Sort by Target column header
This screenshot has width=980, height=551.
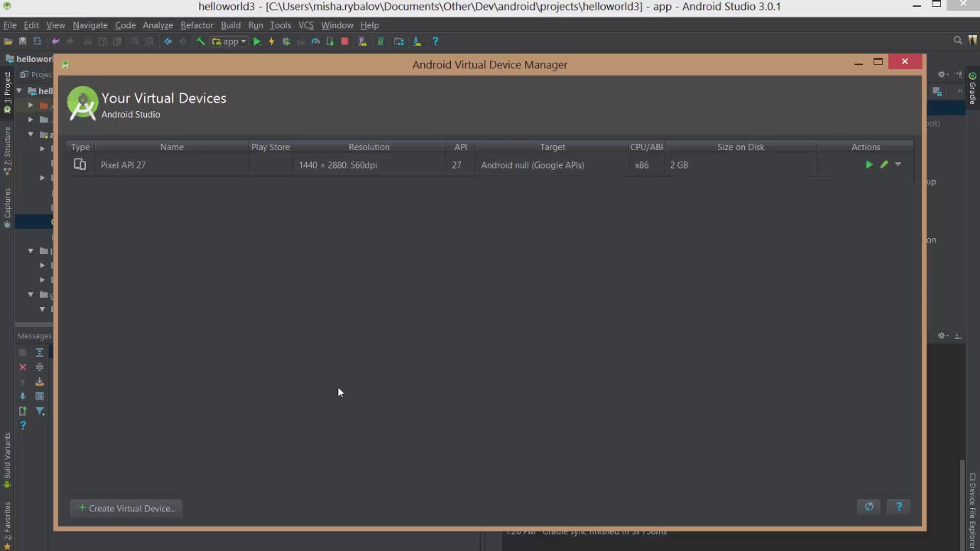point(552,147)
